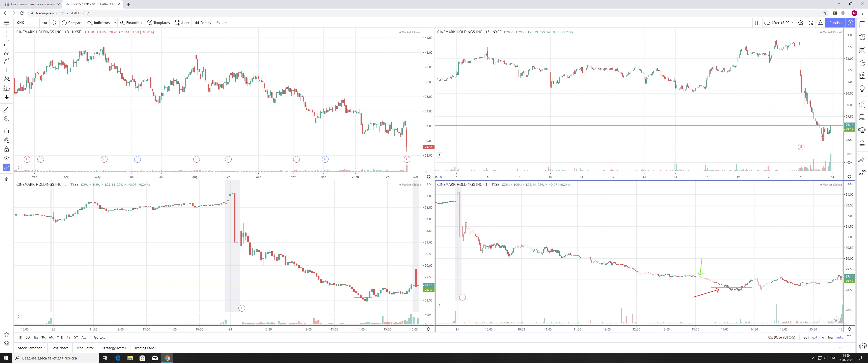Open chart settings gear in toolbar

pyautogui.click(x=801, y=22)
